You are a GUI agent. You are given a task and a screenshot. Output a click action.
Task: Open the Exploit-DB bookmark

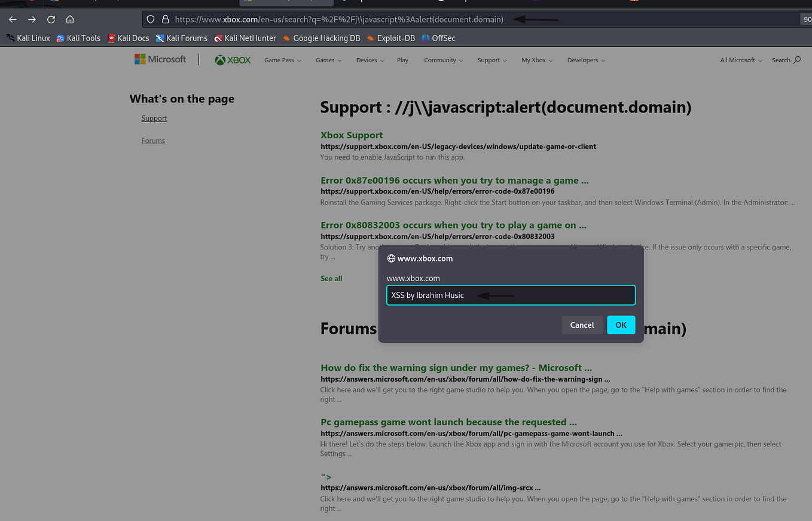[390, 38]
